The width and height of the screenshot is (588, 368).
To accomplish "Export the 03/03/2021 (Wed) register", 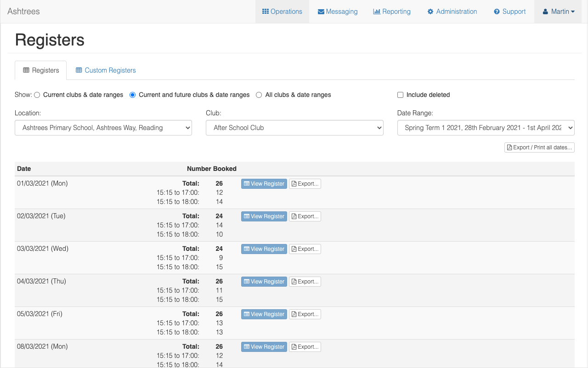I will pos(305,249).
